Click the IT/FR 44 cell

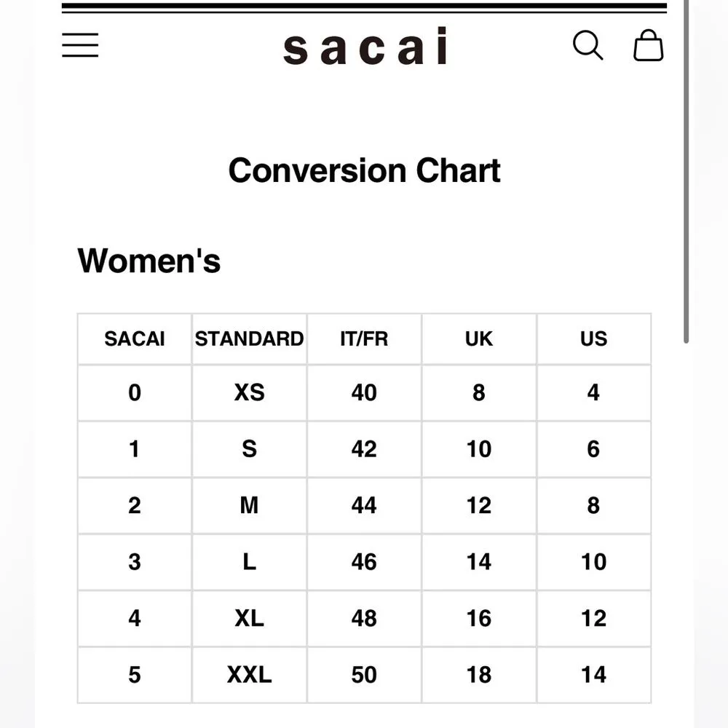(x=364, y=506)
